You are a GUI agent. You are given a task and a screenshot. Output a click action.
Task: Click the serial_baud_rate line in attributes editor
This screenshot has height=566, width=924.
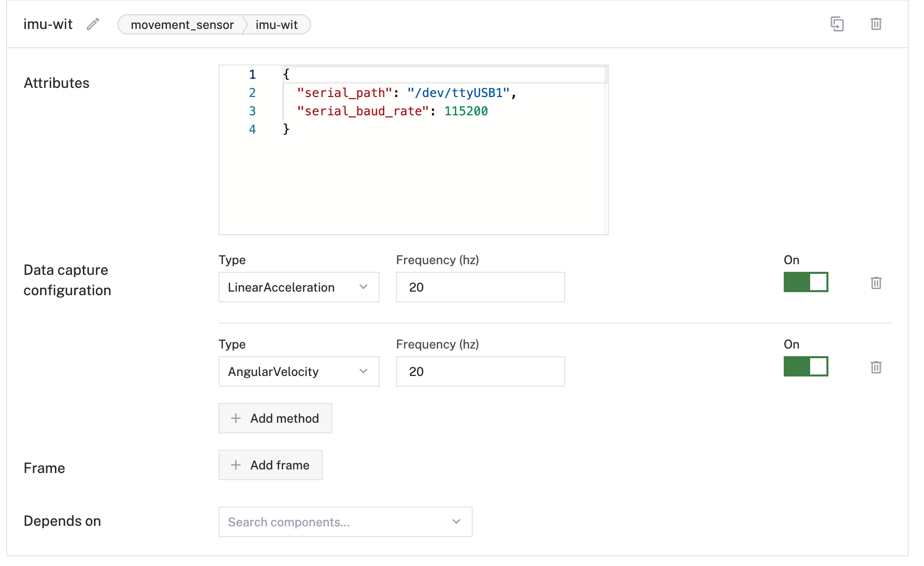[x=392, y=111]
